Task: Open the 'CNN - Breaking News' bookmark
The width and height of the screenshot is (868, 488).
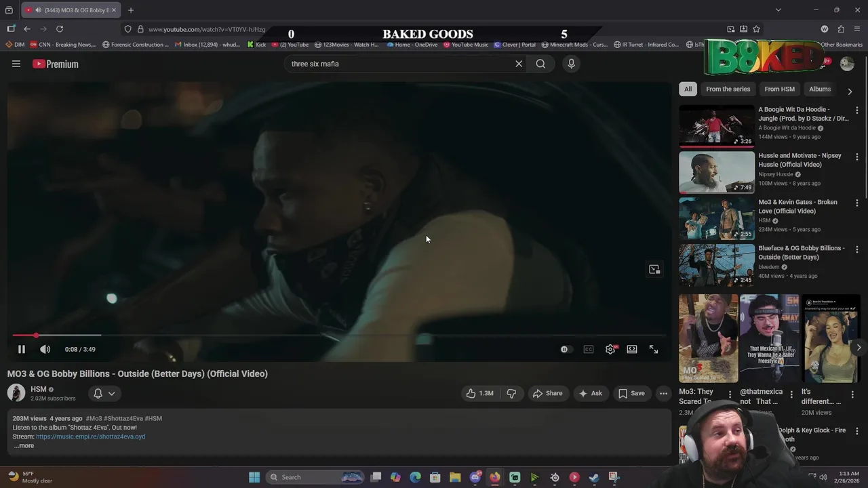Action: pos(62,45)
